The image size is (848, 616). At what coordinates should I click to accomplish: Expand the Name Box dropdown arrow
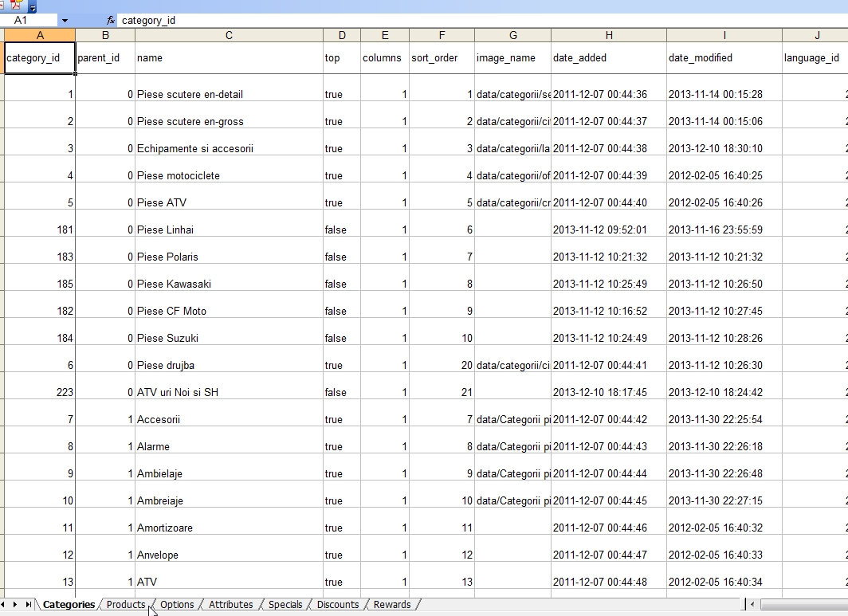tap(65, 20)
